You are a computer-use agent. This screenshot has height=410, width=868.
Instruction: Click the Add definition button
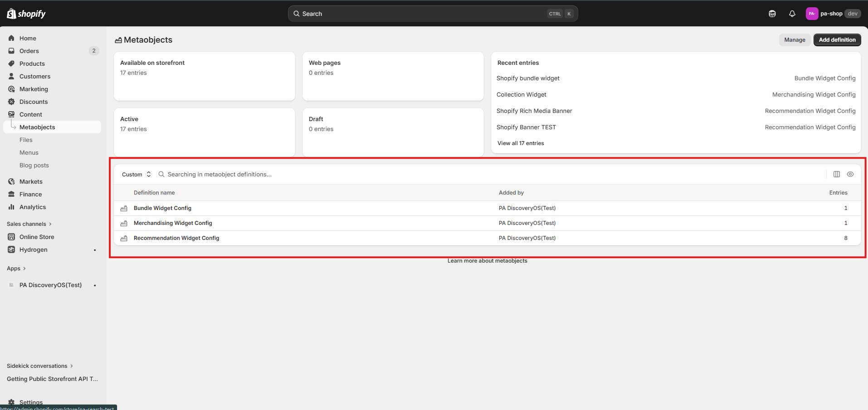837,40
